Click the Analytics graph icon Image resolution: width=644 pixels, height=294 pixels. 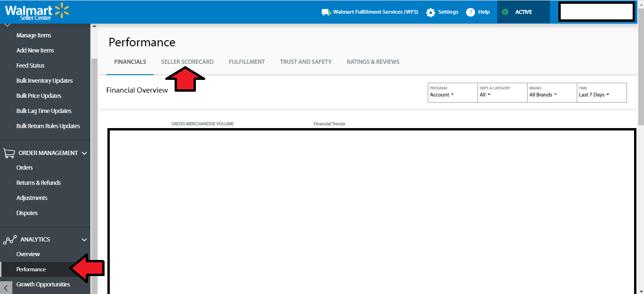pyautogui.click(x=10, y=240)
